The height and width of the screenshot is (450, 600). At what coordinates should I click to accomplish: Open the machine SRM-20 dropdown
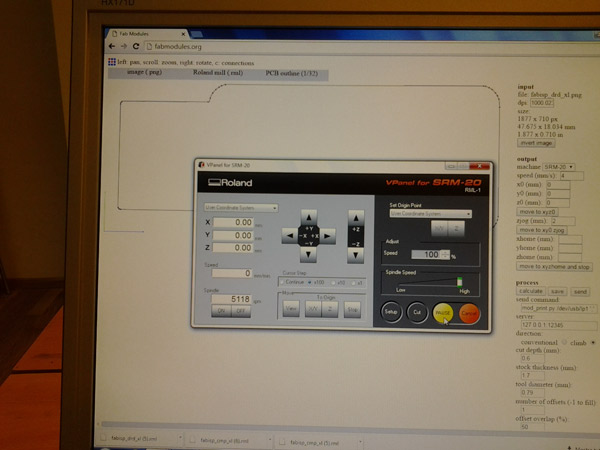click(559, 167)
